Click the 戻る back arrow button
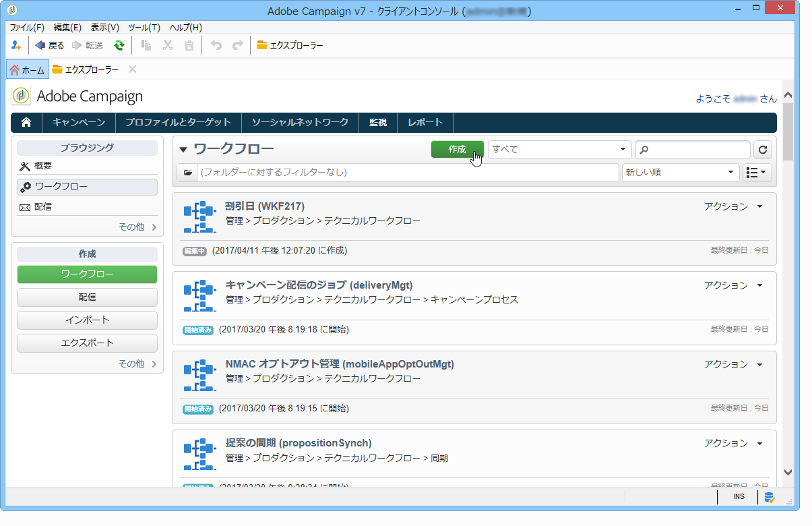The width and height of the screenshot is (812, 526). (50, 45)
